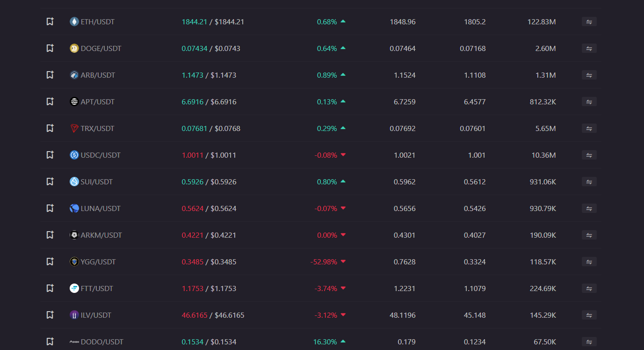Image resolution: width=644 pixels, height=350 pixels.
Task: Open trade for DOGE/USDT row
Action: 589,48
